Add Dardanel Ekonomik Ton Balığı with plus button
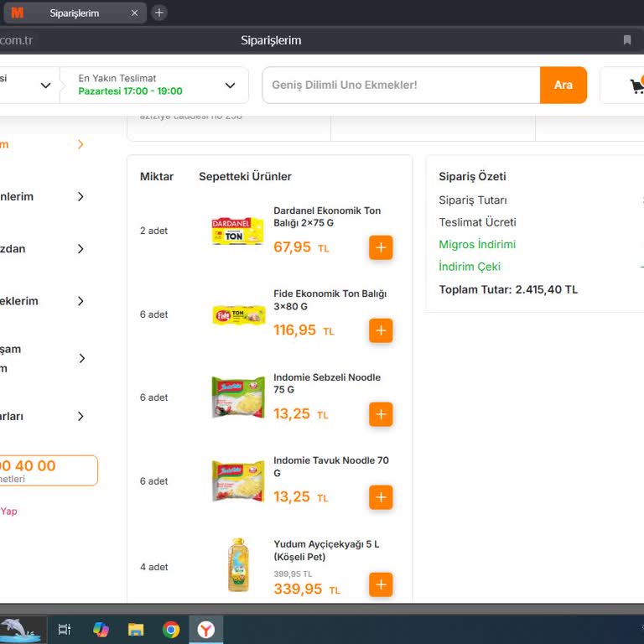The height and width of the screenshot is (644, 644). [x=381, y=247]
